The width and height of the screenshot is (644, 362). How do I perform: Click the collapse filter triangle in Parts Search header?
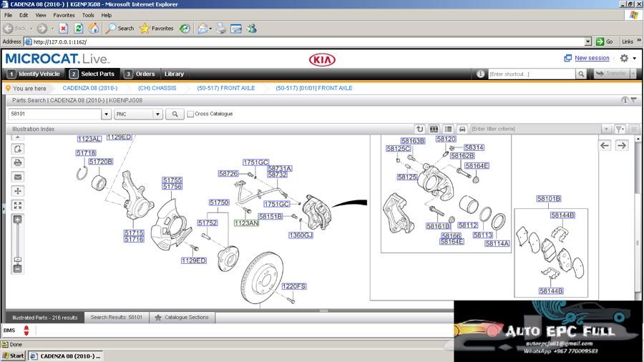coord(634,100)
